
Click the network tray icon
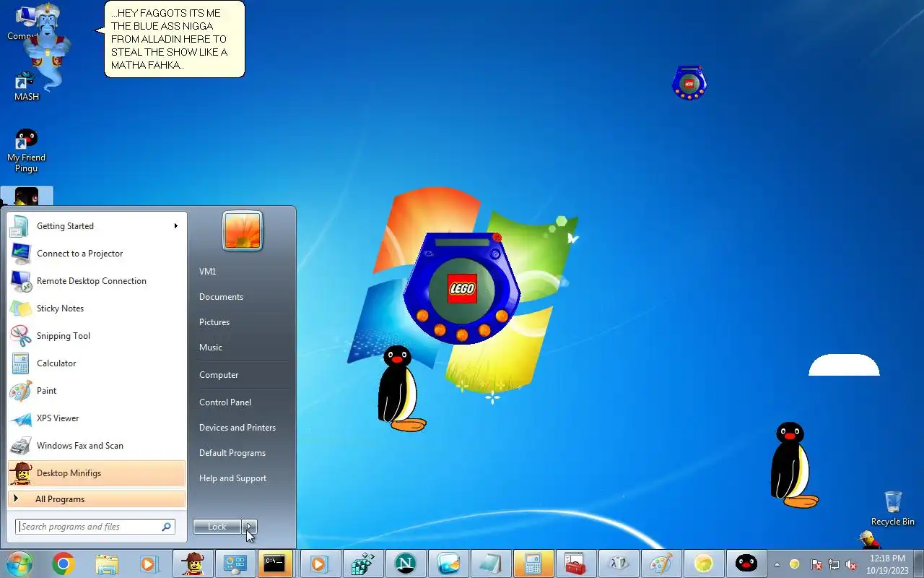834,564
